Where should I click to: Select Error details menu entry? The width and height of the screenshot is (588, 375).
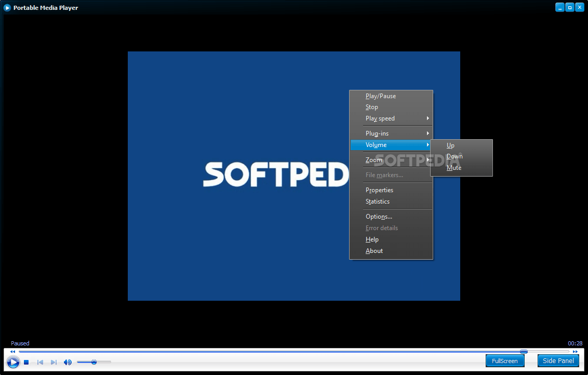(391, 228)
